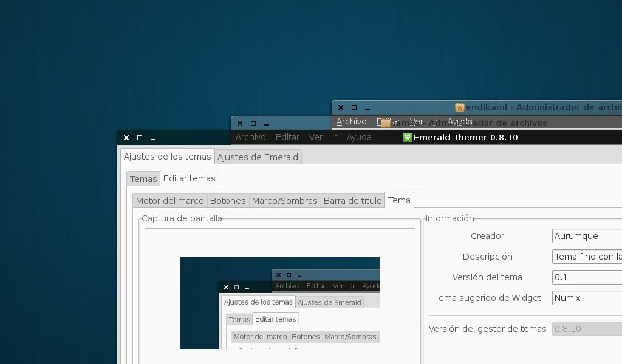The height and width of the screenshot is (364, 622).
Task: Switch to Ajustes de los temas tab
Action: 168,157
